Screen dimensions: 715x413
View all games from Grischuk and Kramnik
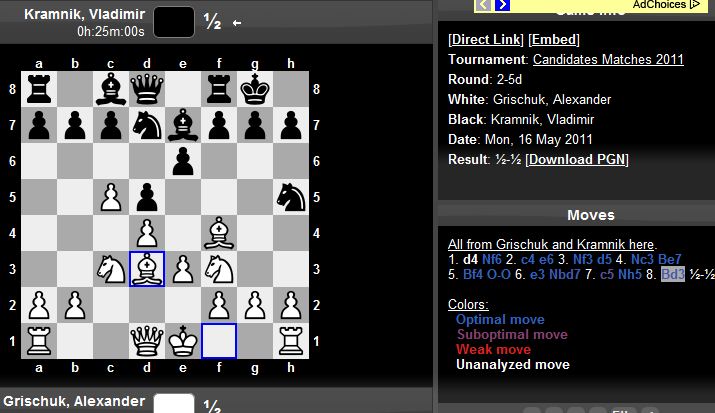552,244
